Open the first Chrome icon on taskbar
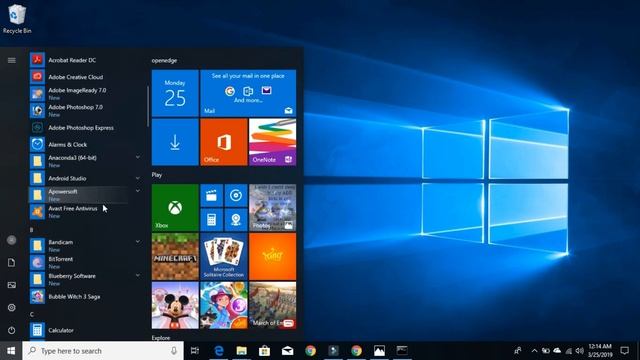Screen dimensions: 640x360 pos(311,351)
